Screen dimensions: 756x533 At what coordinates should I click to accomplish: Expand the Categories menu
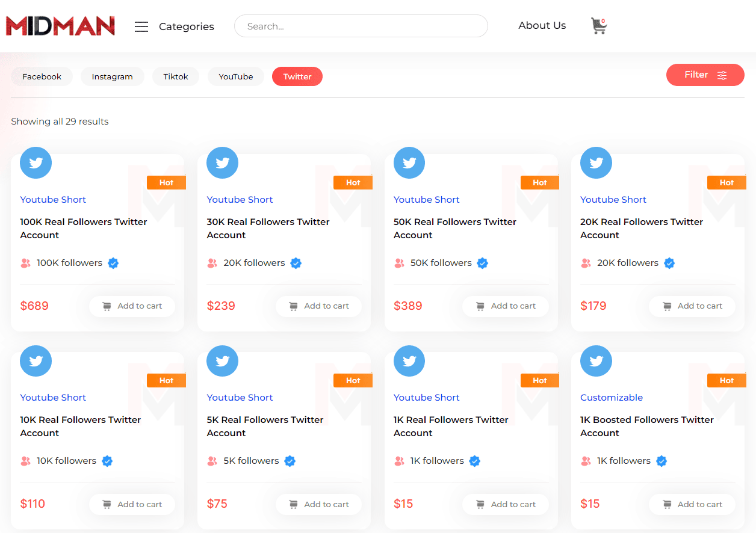186,26
